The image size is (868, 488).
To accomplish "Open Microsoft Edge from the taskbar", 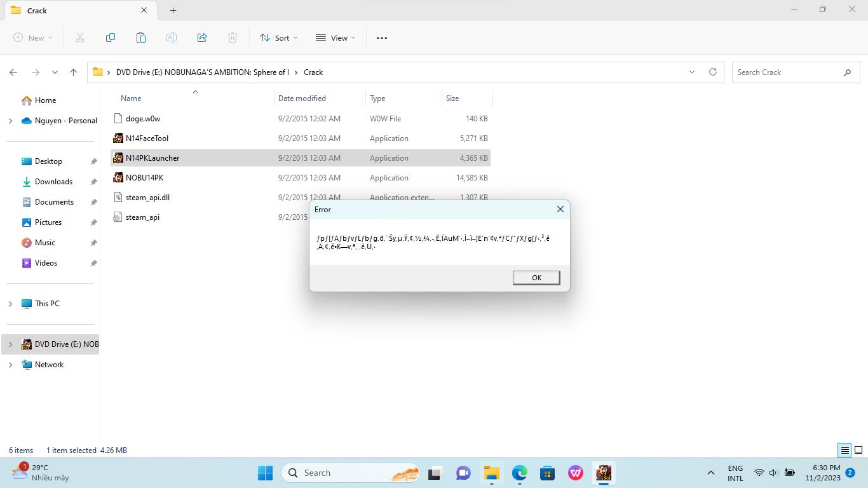I will [520, 473].
